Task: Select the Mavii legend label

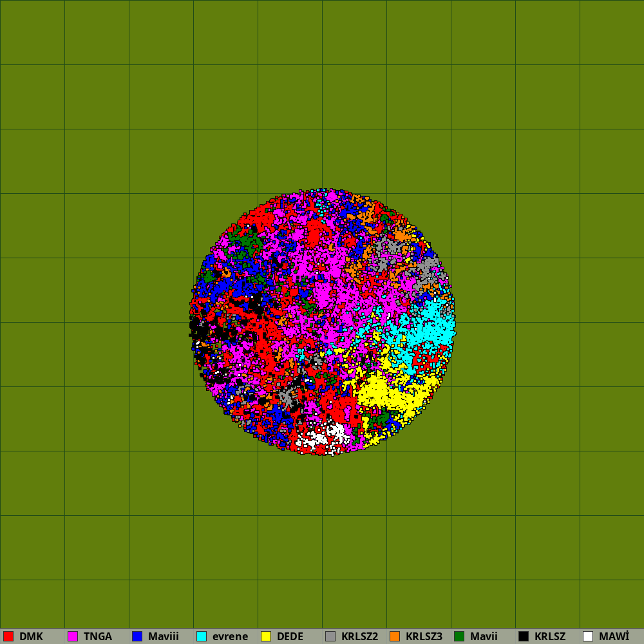Action: click(484, 636)
